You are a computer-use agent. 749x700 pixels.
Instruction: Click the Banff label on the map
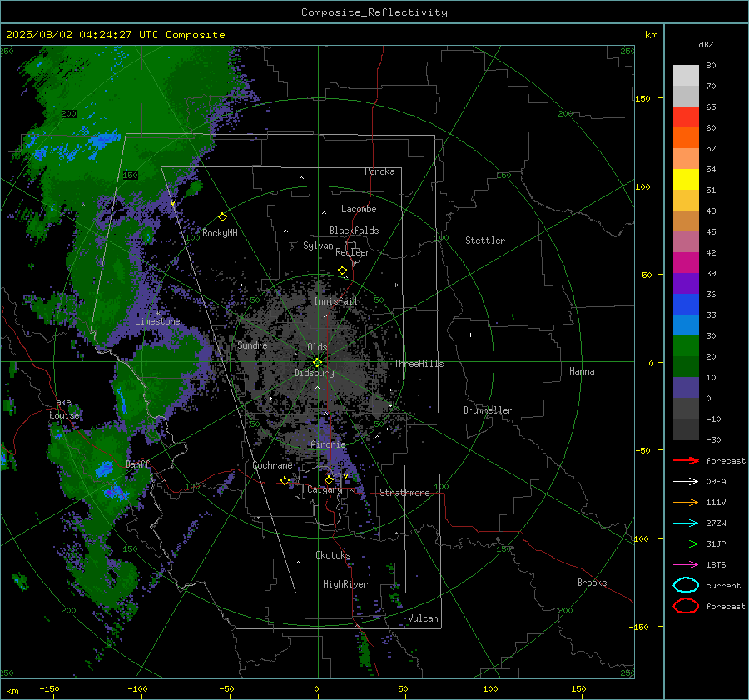coord(137,464)
